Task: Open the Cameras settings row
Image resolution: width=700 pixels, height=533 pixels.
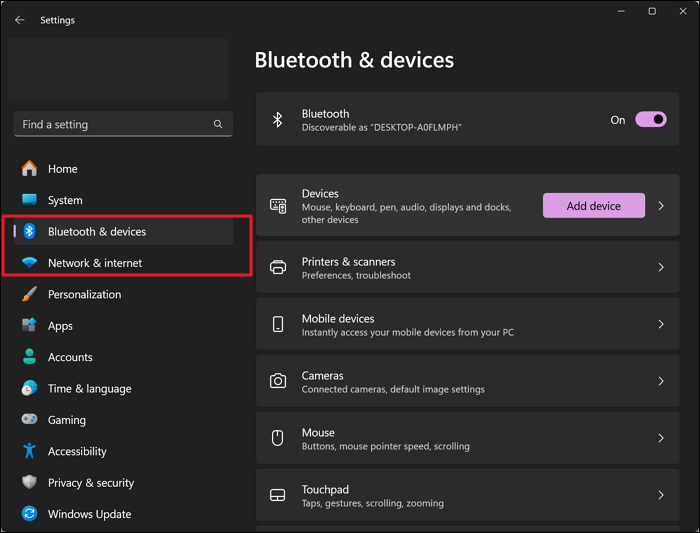Action: point(467,381)
